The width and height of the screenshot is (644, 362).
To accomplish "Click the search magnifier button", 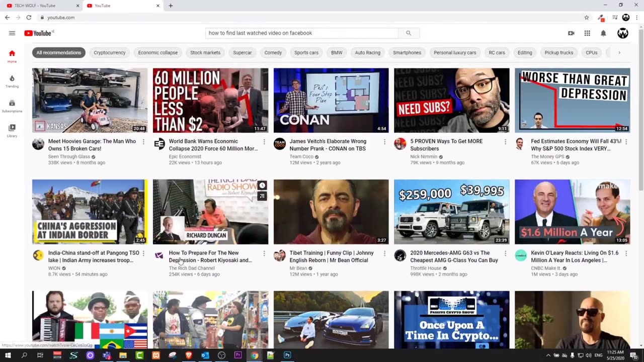I will 409,33.
